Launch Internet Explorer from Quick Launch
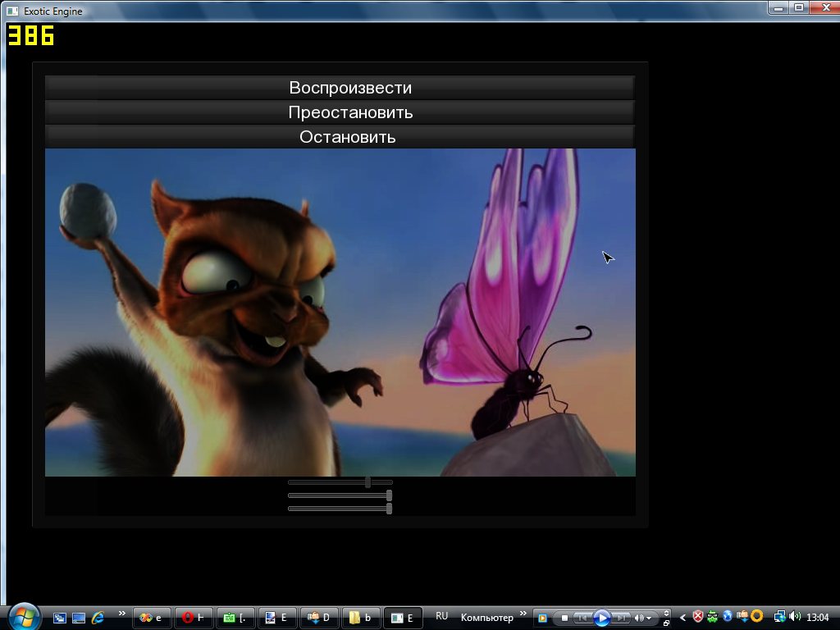Screen dimensions: 840x630 coord(98,618)
